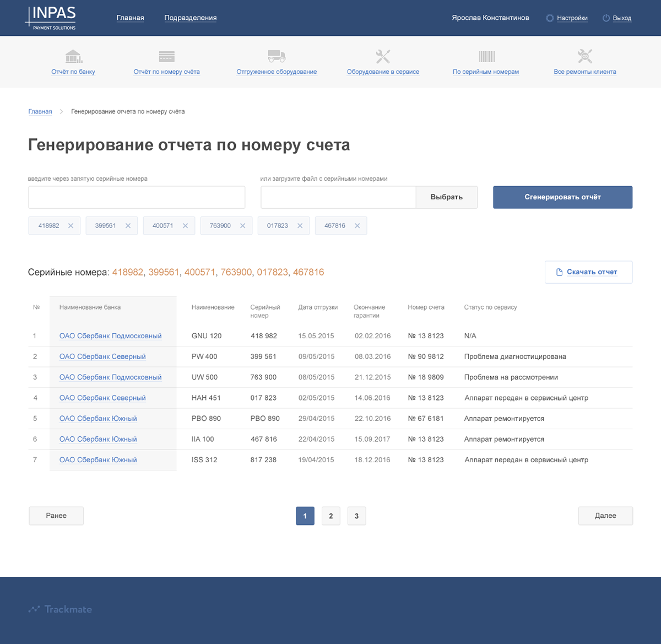The width and height of the screenshot is (661, 644).
Task: Remove serial number tag 399561
Action: point(128,226)
